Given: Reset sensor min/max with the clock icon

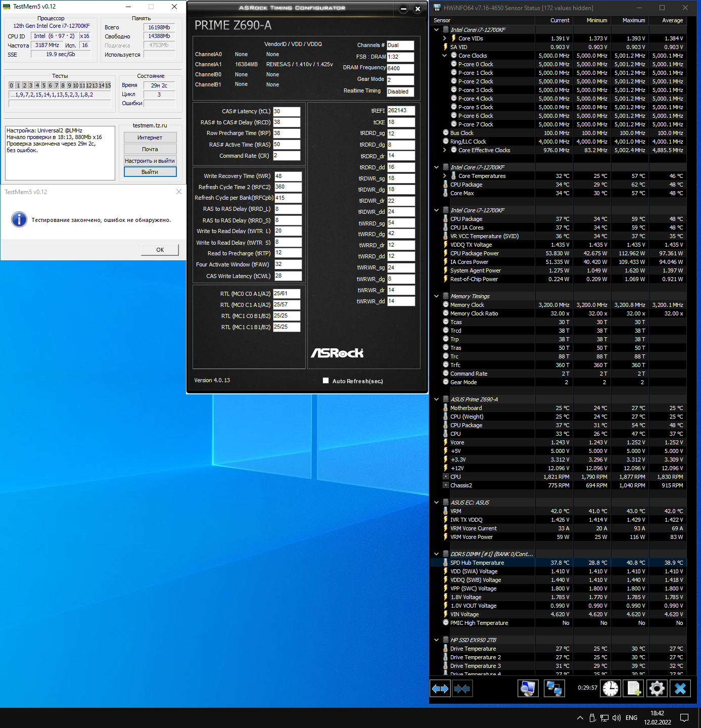Looking at the screenshot, I should 611,688.
